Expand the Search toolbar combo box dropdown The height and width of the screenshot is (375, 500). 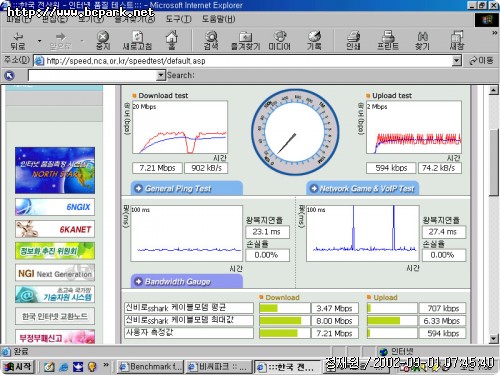coord(161,75)
